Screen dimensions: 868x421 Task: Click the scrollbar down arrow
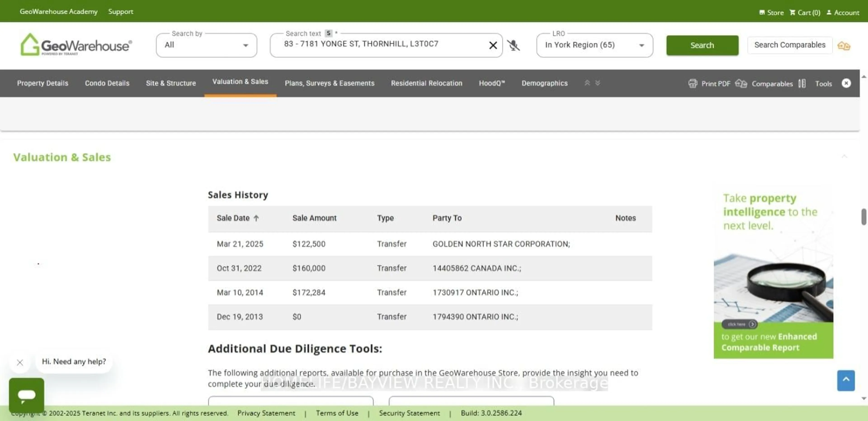click(x=864, y=398)
